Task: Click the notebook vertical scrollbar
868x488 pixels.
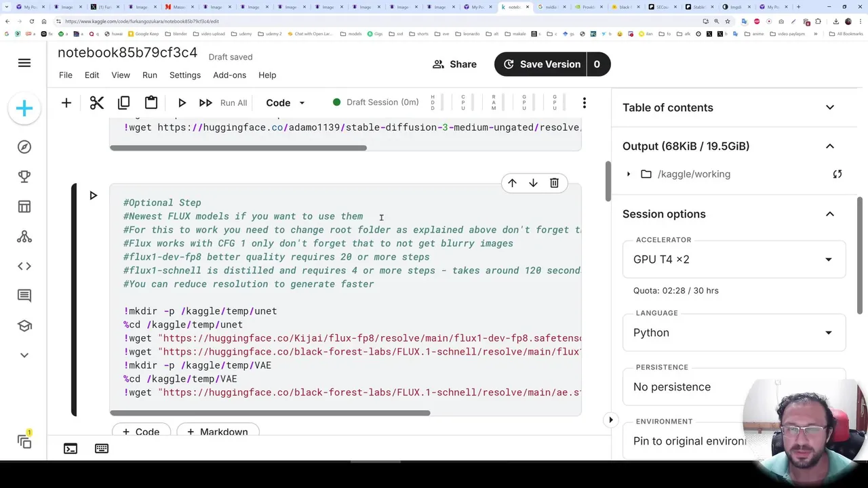Action: point(608,181)
